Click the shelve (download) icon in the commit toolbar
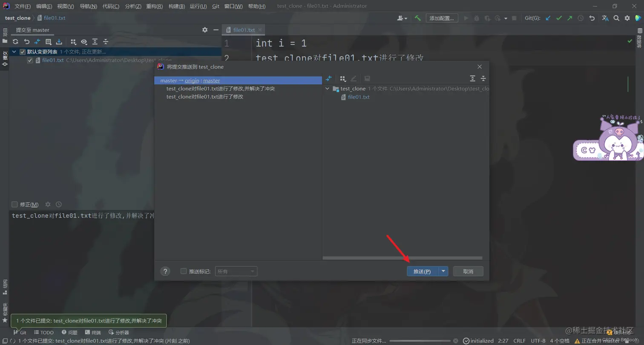The width and height of the screenshot is (644, 345). coord(59,42)
